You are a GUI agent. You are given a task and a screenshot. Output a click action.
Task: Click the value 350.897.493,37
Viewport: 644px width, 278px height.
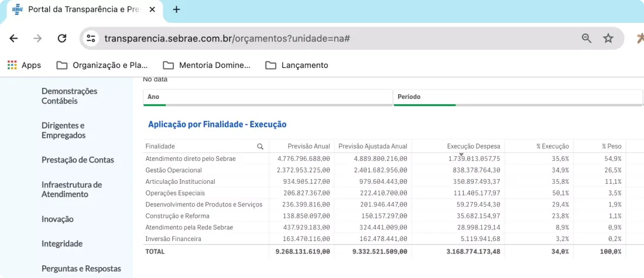[476, 181]
